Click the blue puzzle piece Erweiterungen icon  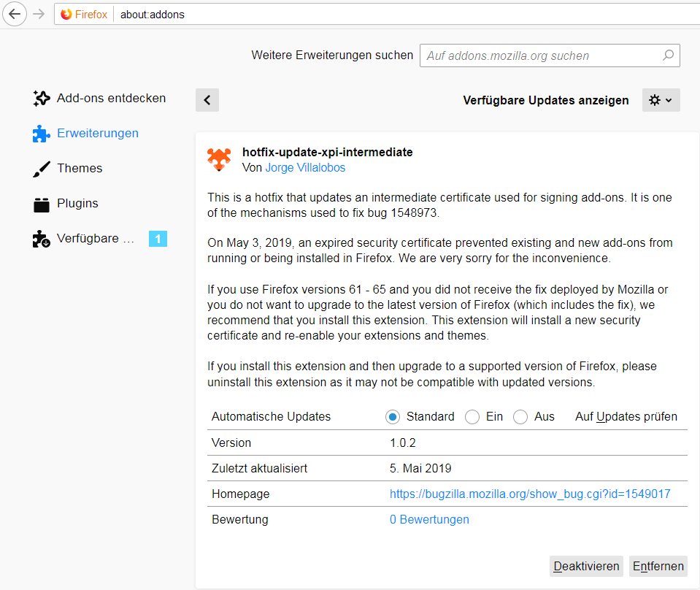(42, 134)
